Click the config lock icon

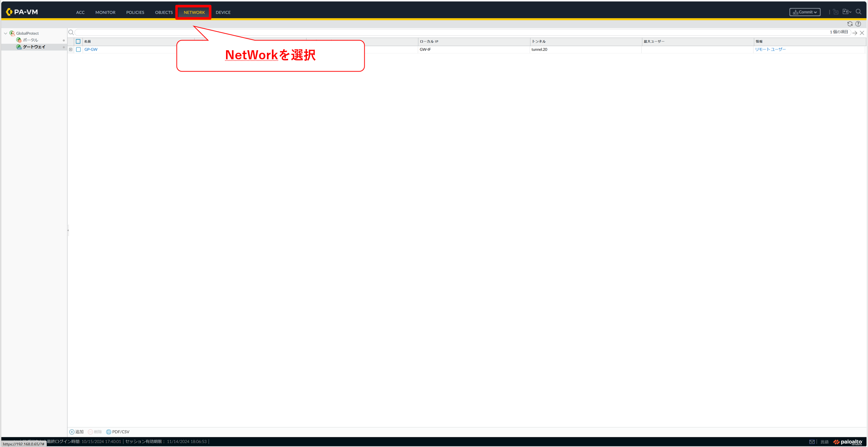[x=836, y=12]
